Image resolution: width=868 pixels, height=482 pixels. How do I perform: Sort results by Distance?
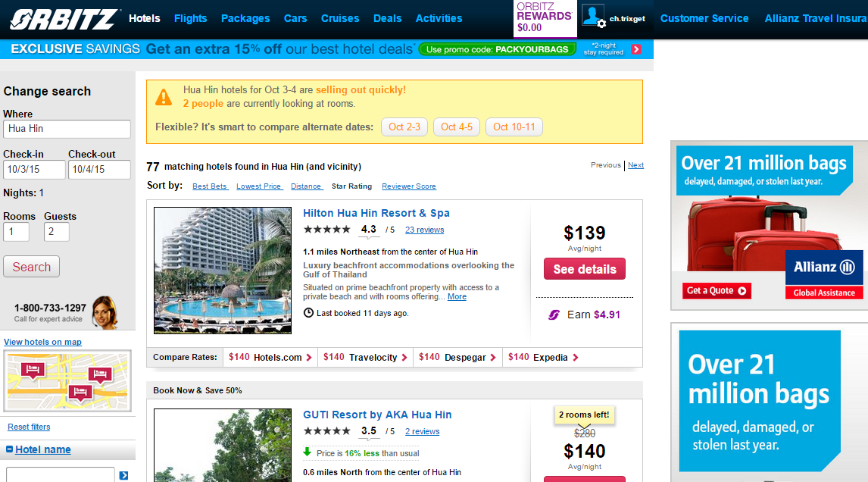point(307,186)
